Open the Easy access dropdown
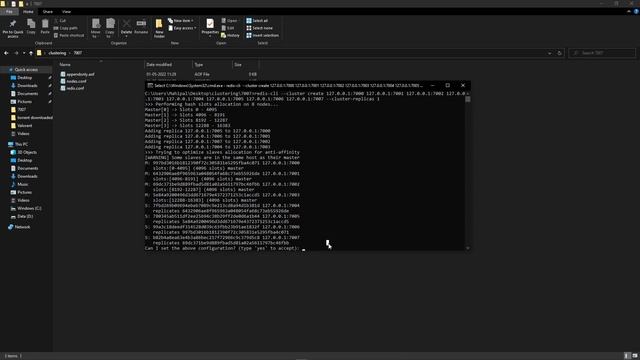640x360 pixels. tap(182, 28)
